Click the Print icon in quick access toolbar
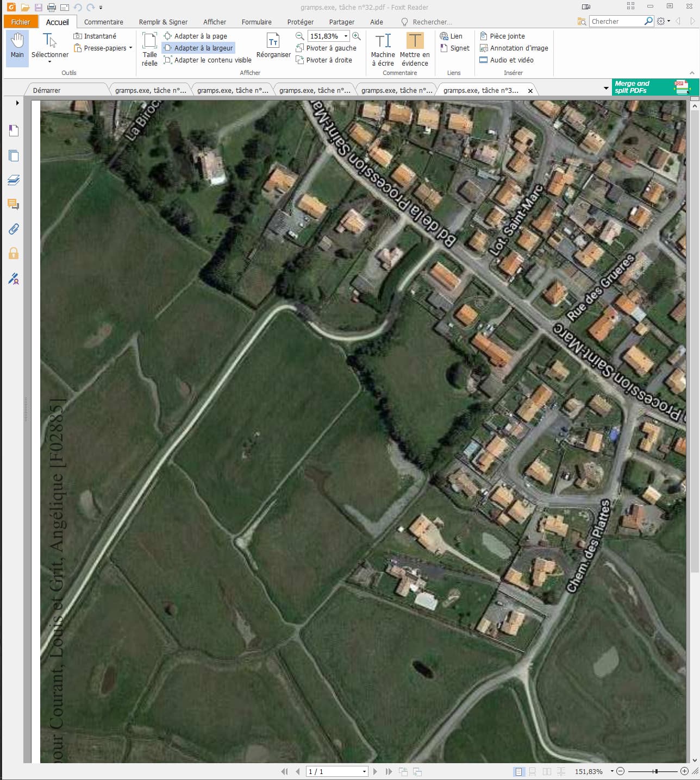 [52, 8]
